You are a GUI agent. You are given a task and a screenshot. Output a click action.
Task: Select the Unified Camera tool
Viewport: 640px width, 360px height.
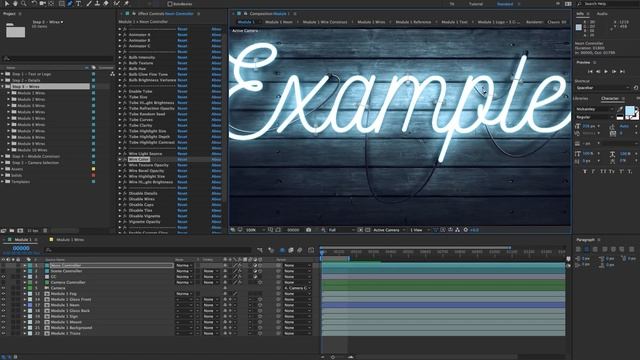[42, 4]
